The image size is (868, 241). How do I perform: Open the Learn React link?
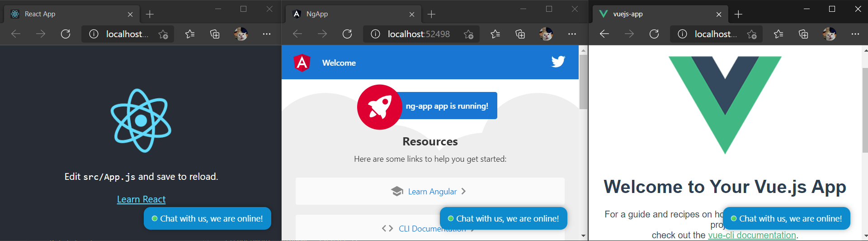coord(141,199)
